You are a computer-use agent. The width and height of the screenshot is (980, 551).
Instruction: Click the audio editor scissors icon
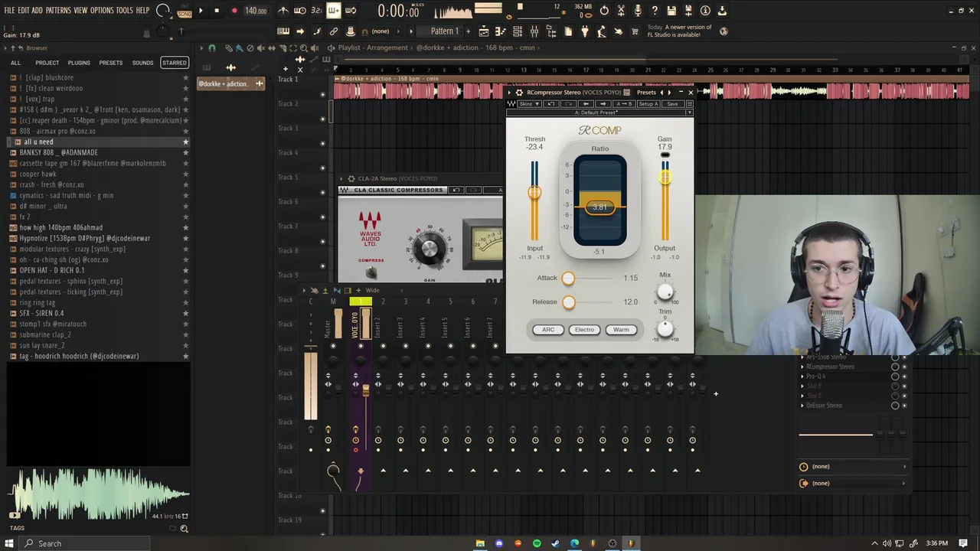tap(621, 11)
